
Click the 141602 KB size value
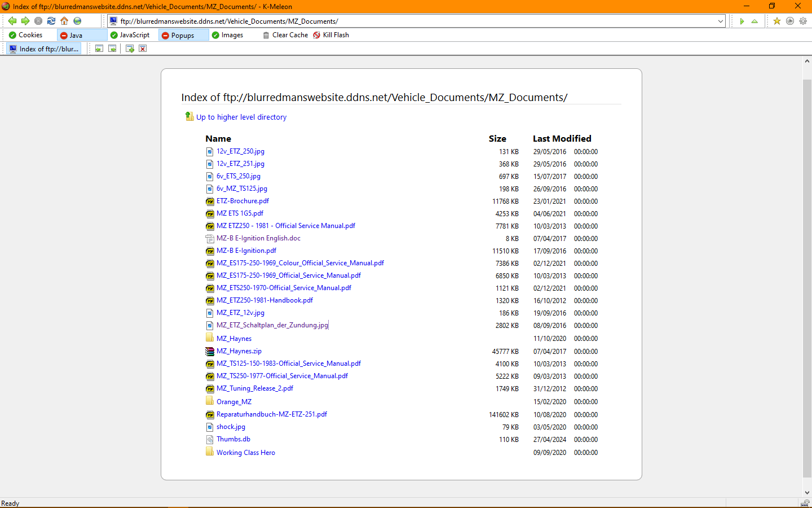tap(504, 415)
